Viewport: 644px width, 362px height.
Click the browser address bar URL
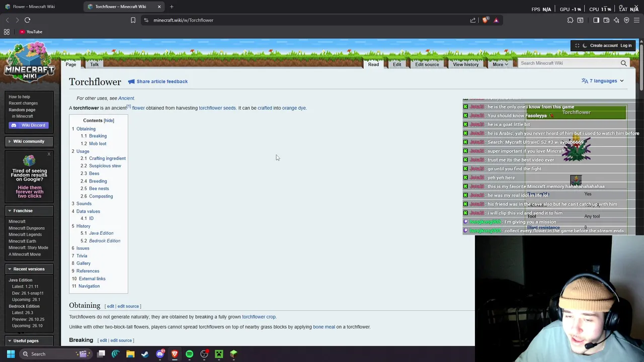[183, 20]
